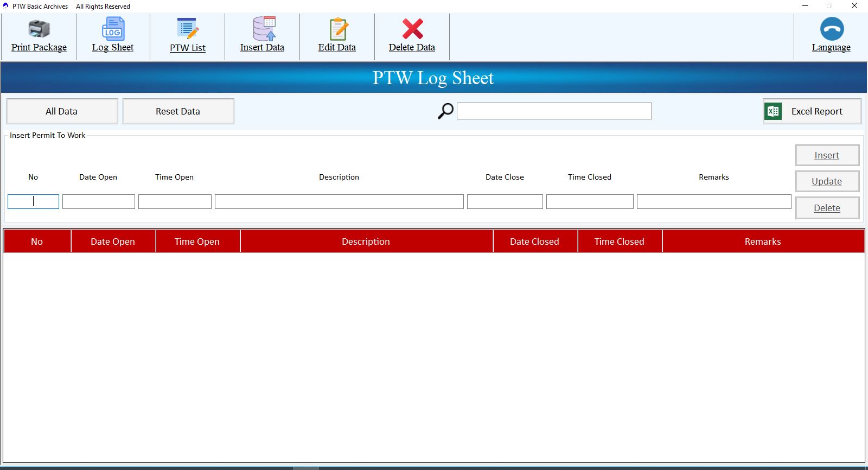Select the Edit Data clipboard icon
This screenshot has height=470, width=868.
339,28
